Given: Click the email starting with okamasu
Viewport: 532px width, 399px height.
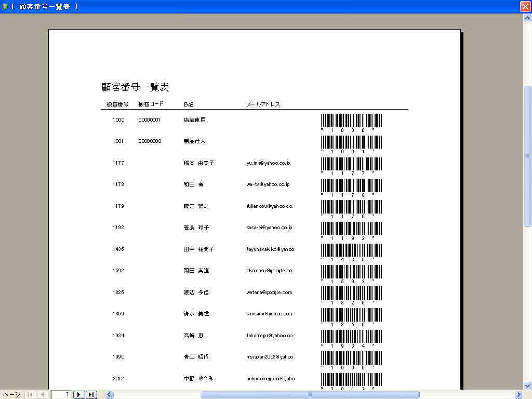Looking at the screenshot, I should 270,271.
